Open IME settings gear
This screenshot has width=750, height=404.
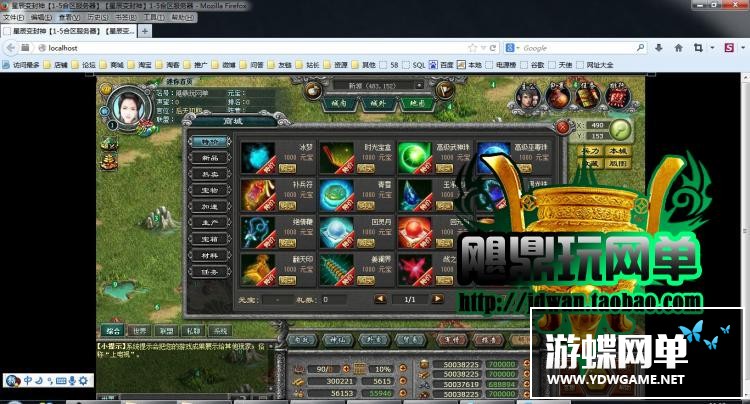[83, 381]
